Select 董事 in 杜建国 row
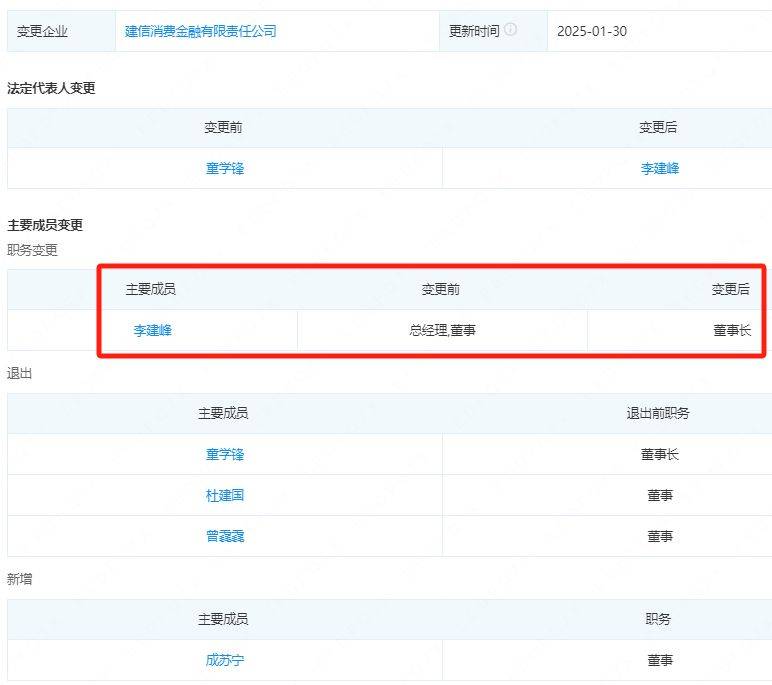 [660, 495]
